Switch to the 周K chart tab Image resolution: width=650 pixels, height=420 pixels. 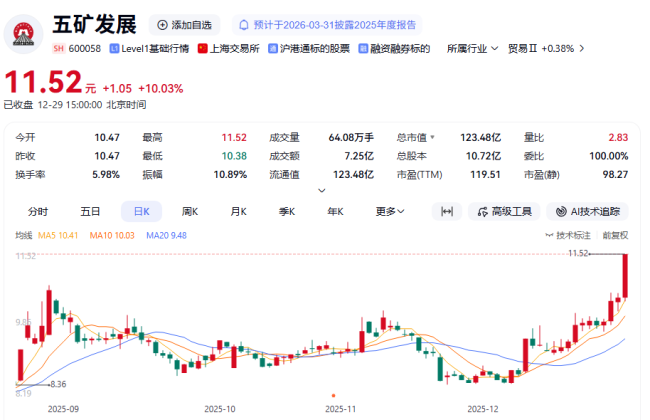tap(190, 211)
